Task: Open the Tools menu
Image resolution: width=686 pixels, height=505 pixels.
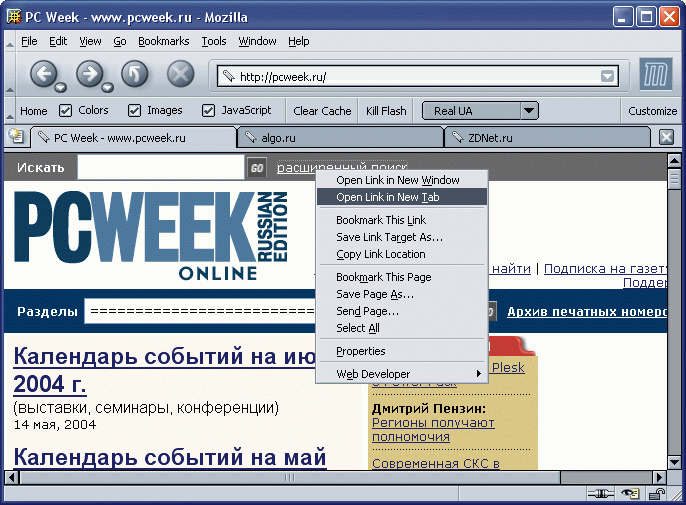Action: 214,41
